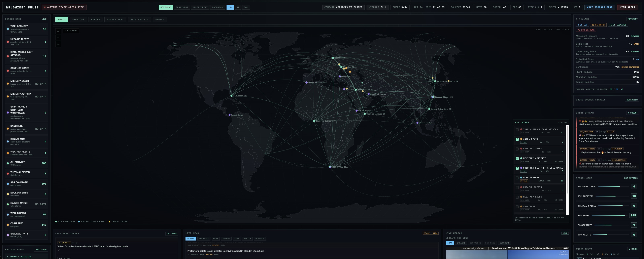Open What Signals Mean
644x259 pixels.
click(599, 7)
